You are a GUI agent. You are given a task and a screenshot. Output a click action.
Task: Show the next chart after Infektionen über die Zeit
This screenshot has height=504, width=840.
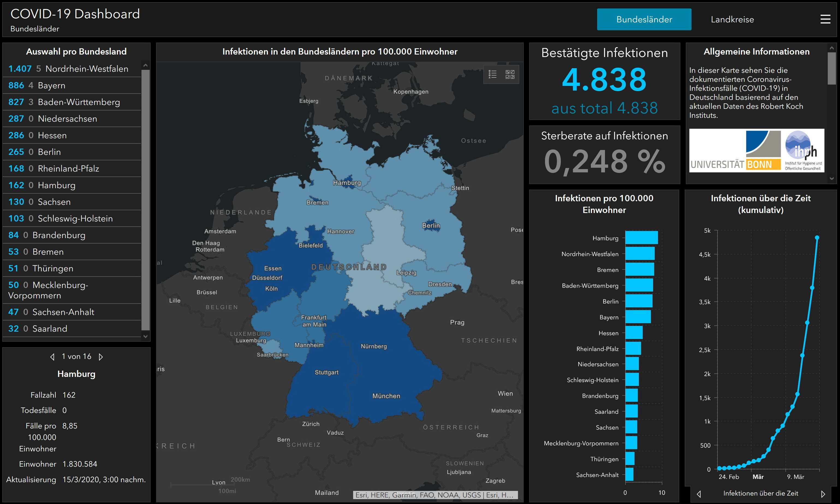[823, 494]
